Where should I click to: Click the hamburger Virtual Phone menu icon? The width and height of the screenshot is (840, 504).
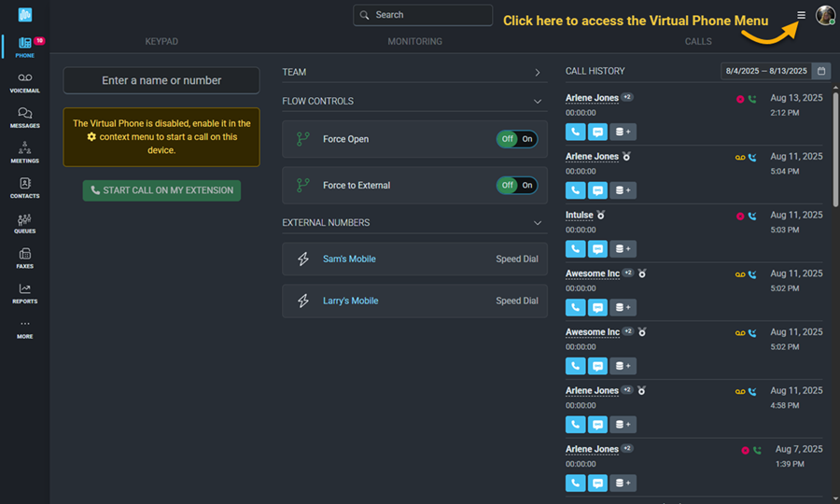(x=801, y=15)
